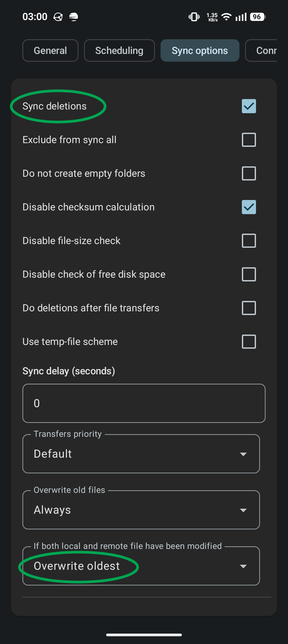Open the Overwrite oldest conflict dropdown
This screenshot has height=644, width=288.
coord(141,566)
